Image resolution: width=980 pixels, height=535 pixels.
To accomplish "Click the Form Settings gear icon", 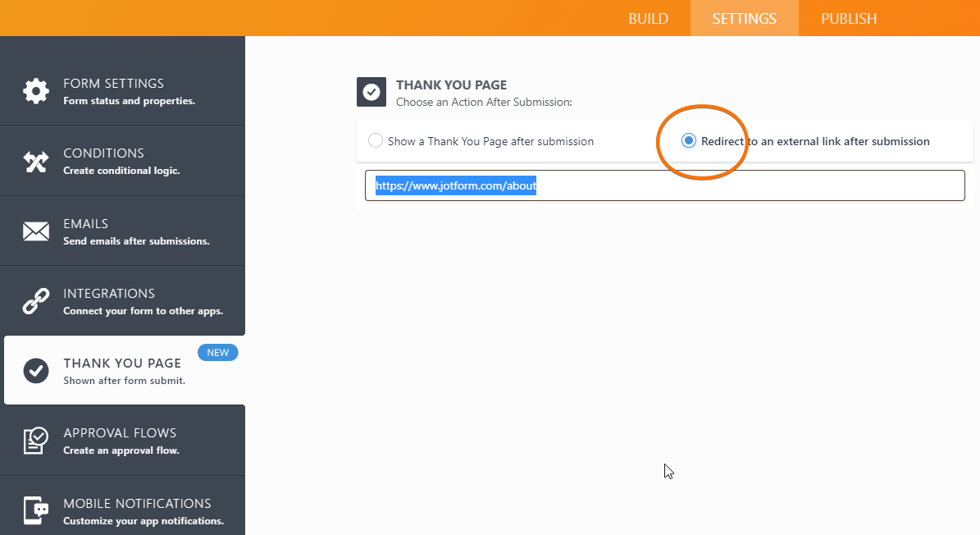I will click(x=35, y=90).
